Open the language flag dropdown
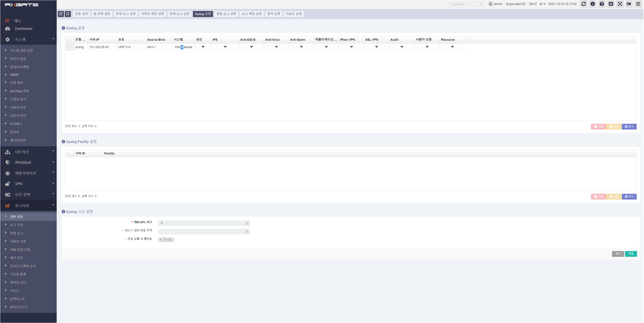Screen dimensions: 644x323 coord(542,4)
